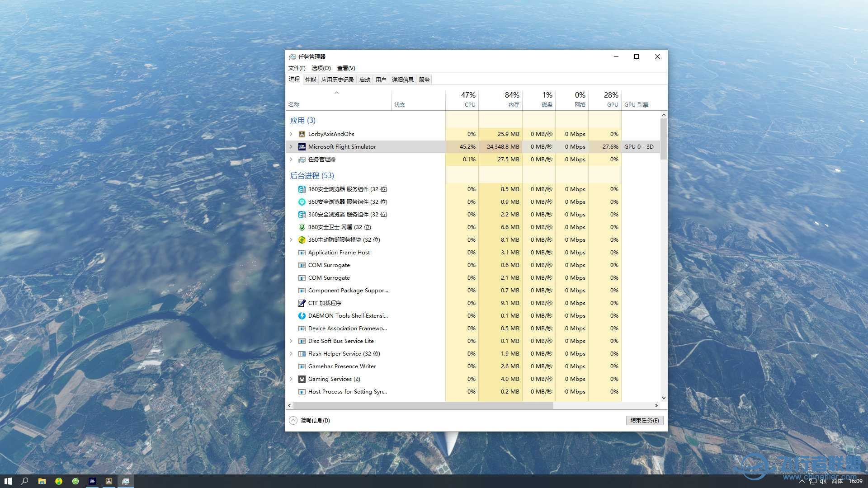Click the 24,348.8 MB memory cell

(500, 147)
